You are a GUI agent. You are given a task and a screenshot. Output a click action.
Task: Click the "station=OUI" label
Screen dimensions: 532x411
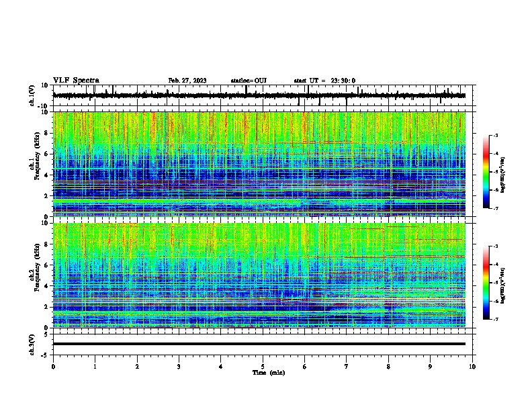click(x=249, y=81)
